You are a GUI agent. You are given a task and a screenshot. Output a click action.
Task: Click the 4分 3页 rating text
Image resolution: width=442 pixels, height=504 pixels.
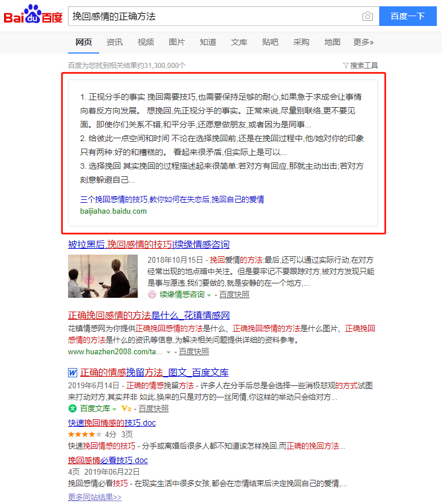(x=119, y=434)
